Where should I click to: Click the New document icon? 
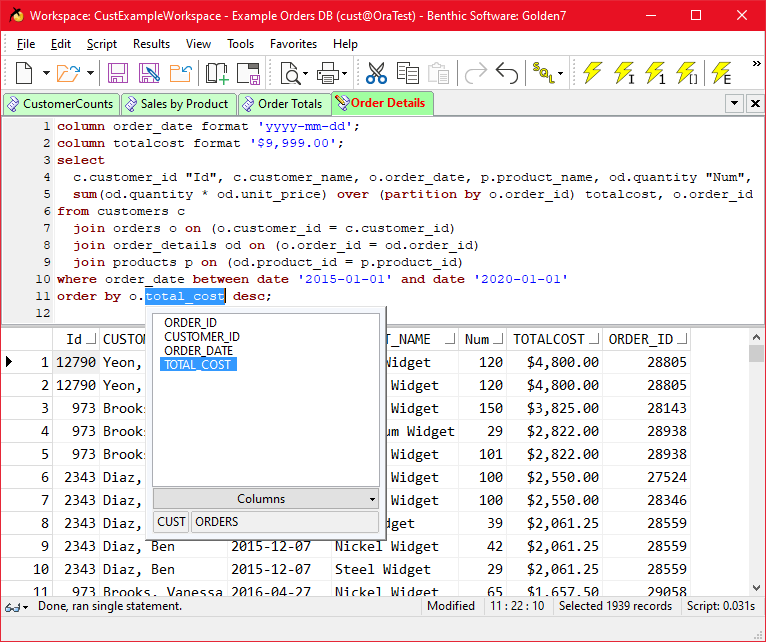[24, 73]
